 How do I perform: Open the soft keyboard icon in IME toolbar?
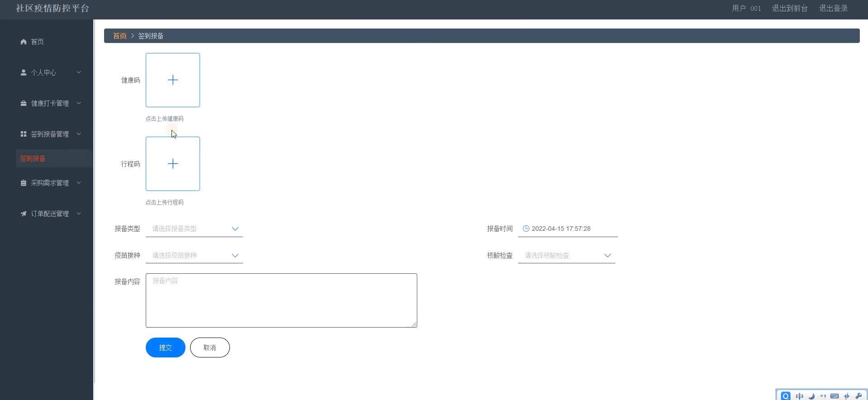(x=835, y=396)
